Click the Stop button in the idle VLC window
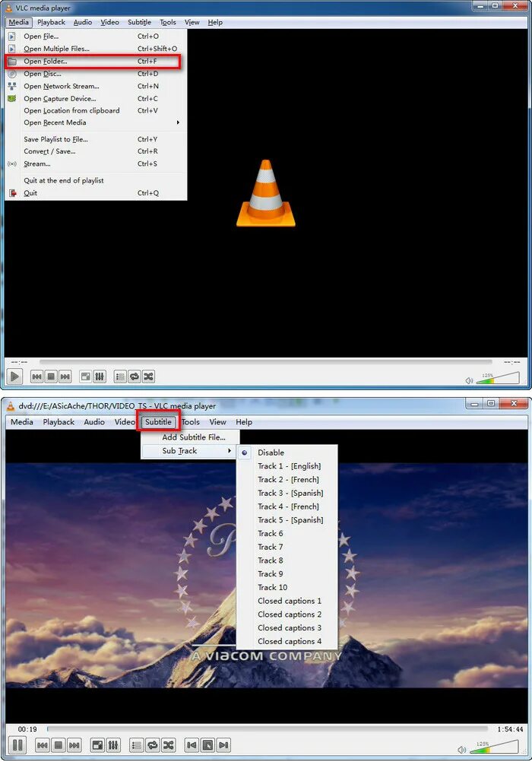Screen dimensions: 532x762 coord(50,376)
